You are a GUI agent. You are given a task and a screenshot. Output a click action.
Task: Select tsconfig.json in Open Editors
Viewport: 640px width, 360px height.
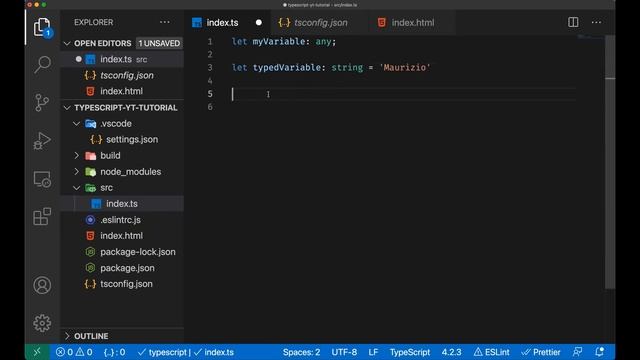tap(122, 76)
